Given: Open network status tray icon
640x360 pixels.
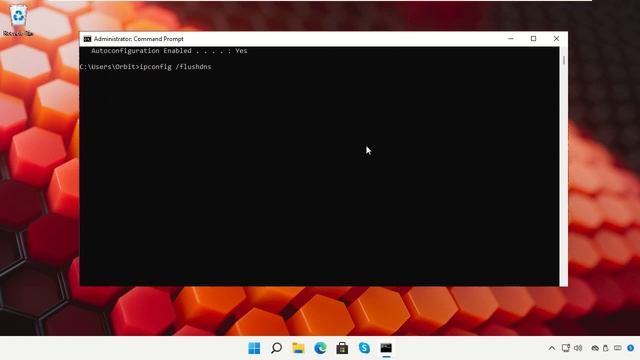Looking at the screenshot, I should click(566, 348).
